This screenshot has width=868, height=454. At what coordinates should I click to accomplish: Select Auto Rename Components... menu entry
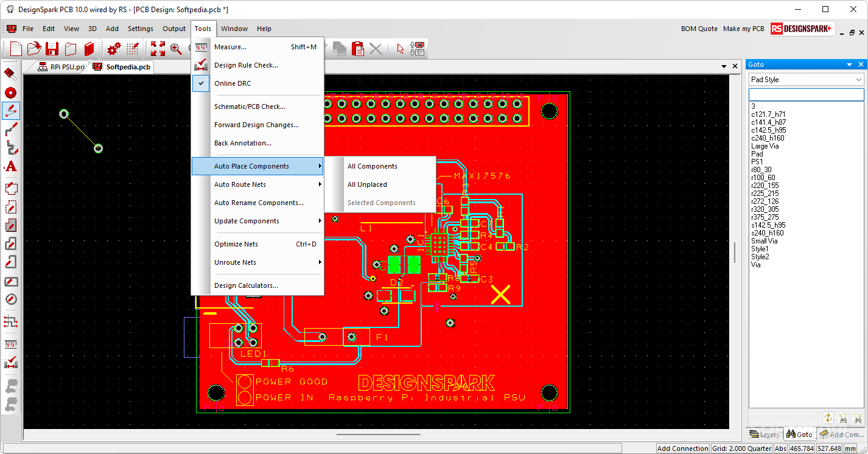pos(257,203)
